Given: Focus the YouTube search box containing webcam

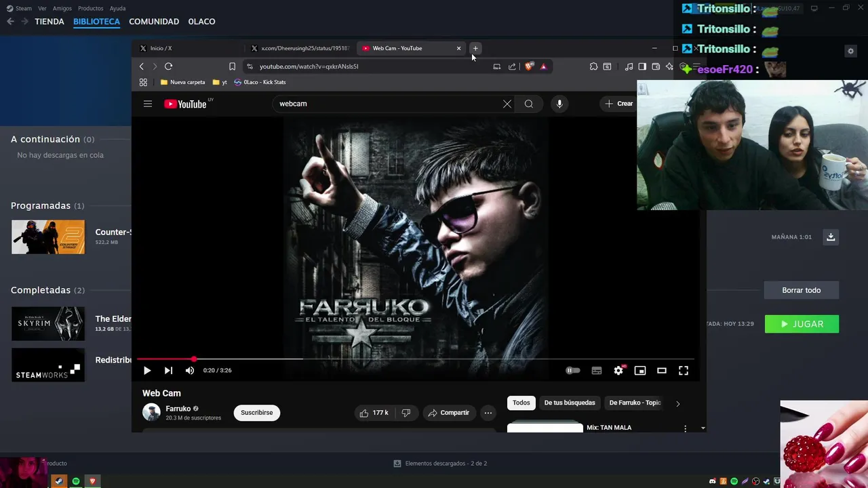Looking at the screenshot, I should click(x=387, y=104).
